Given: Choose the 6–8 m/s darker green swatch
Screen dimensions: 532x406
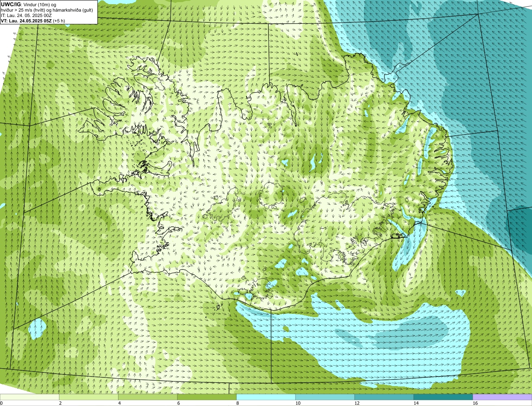Looking at the screenshot, I should pyautogui.click(x=207, y=397).
